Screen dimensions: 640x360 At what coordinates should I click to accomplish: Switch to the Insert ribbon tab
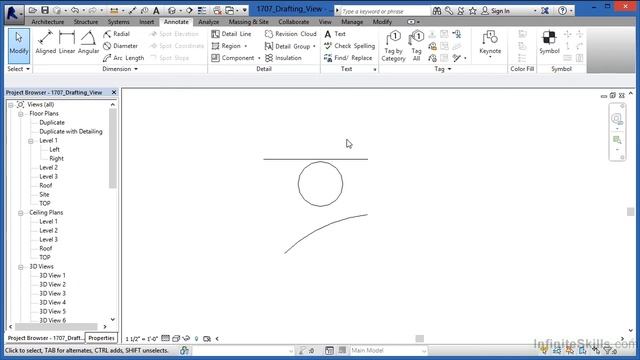click(x=147, y=22)
